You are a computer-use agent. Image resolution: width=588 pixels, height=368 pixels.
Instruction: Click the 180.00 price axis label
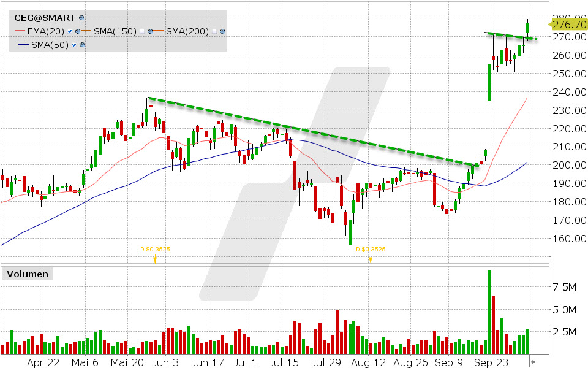(x=570, y=202)
